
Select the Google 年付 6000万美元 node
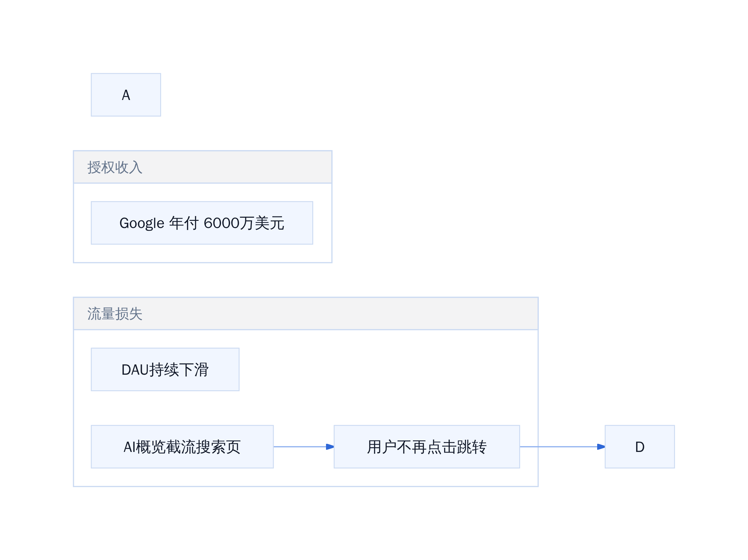[x=202, y=223]
